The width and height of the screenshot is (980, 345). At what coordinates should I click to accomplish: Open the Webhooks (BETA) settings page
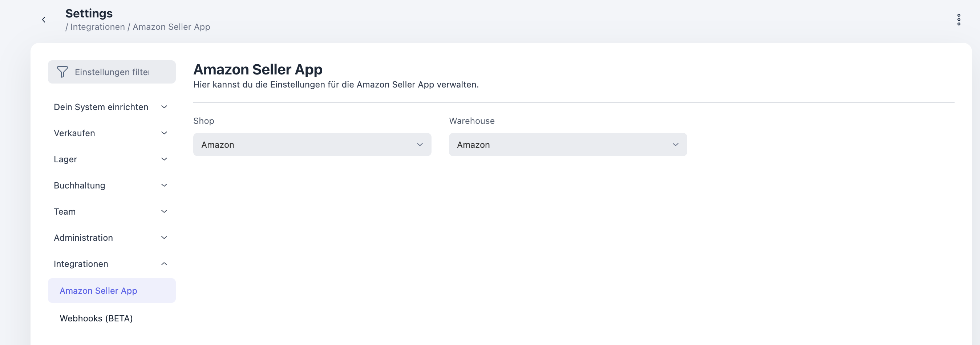point(96,318)
